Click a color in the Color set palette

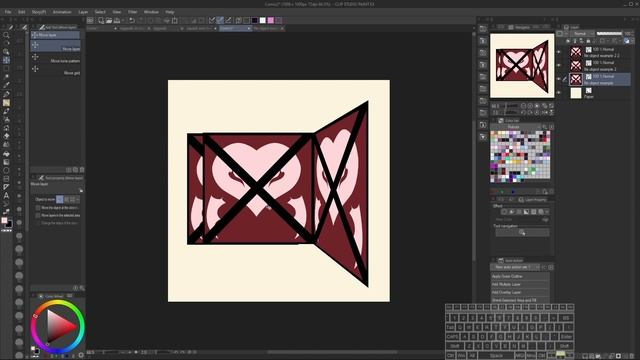click(520, 156)
